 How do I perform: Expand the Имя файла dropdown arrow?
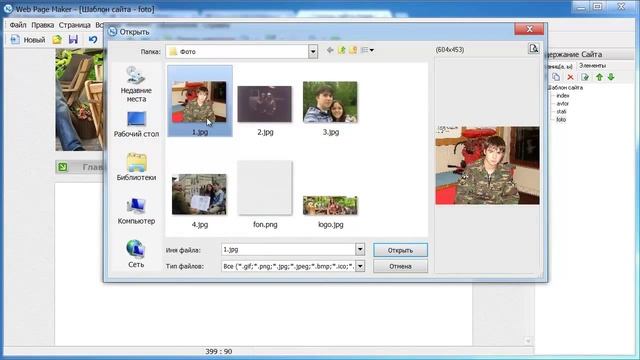tap(360, 249)
